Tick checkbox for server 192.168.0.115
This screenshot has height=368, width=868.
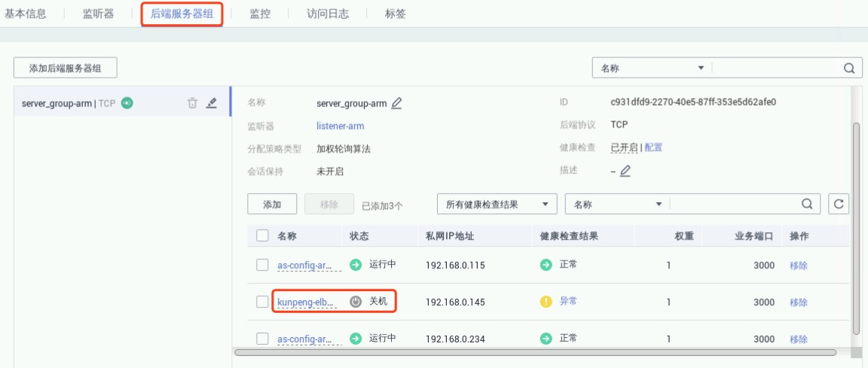tap(262, 265)
